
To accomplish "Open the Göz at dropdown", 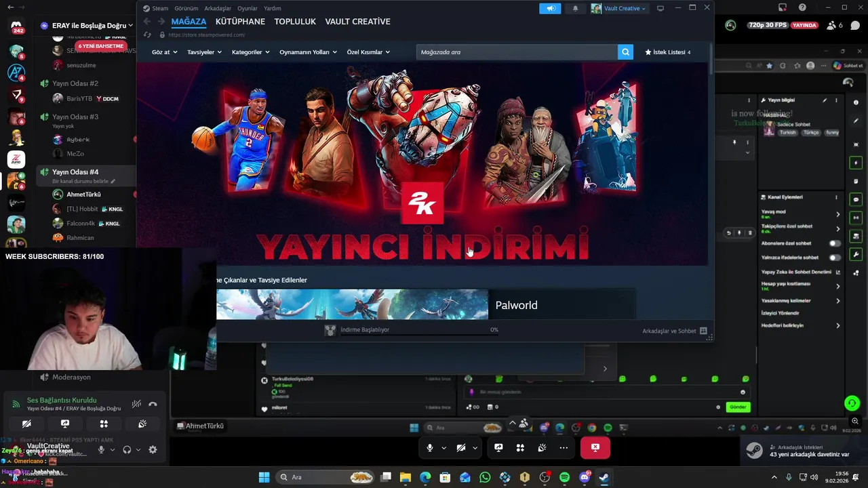I will click(165, 52).
